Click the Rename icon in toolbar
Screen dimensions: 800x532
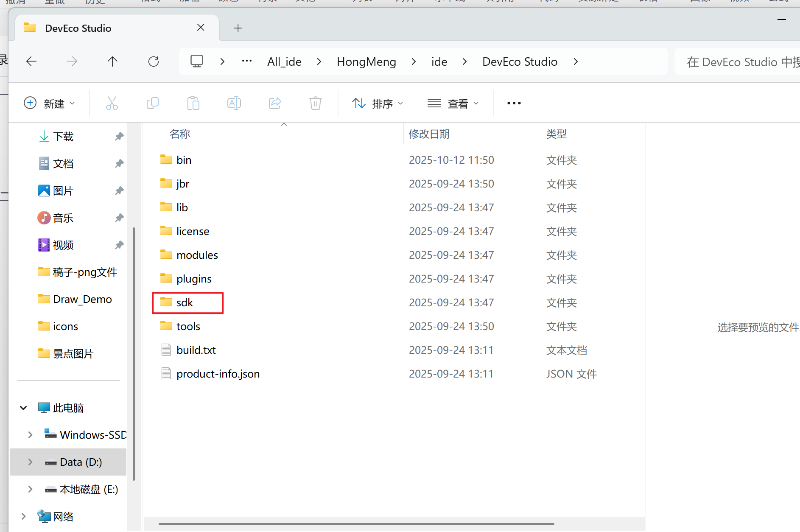click(234, 103)
